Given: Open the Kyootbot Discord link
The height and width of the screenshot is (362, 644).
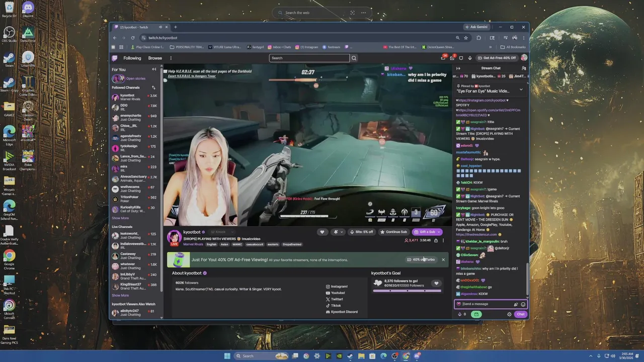Looking at the screenshot, I should [x=342, y=312].
